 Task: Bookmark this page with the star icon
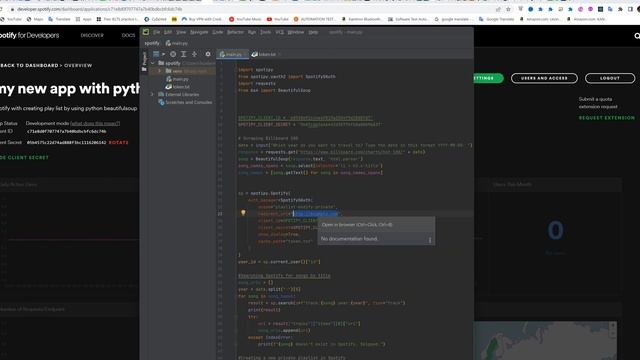click(x=508, y=9)
